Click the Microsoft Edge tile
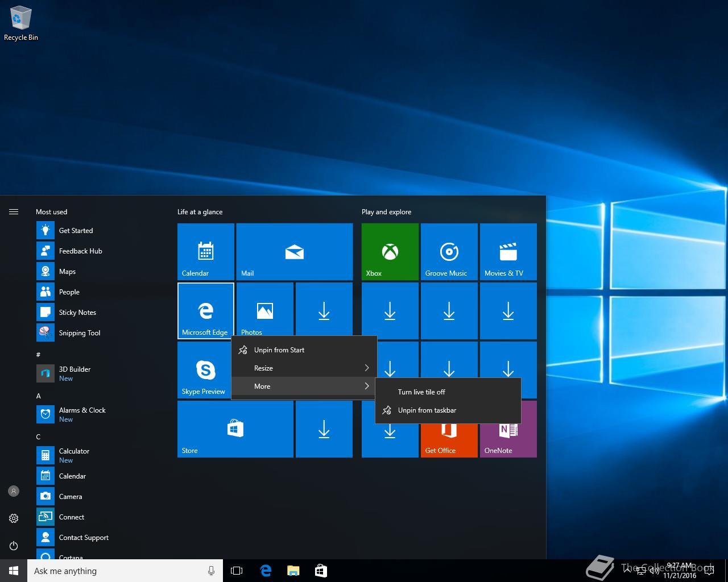Image resolution: width=728 pixels, height=582 pixels. pyautogui.click(x=206, y=311)
